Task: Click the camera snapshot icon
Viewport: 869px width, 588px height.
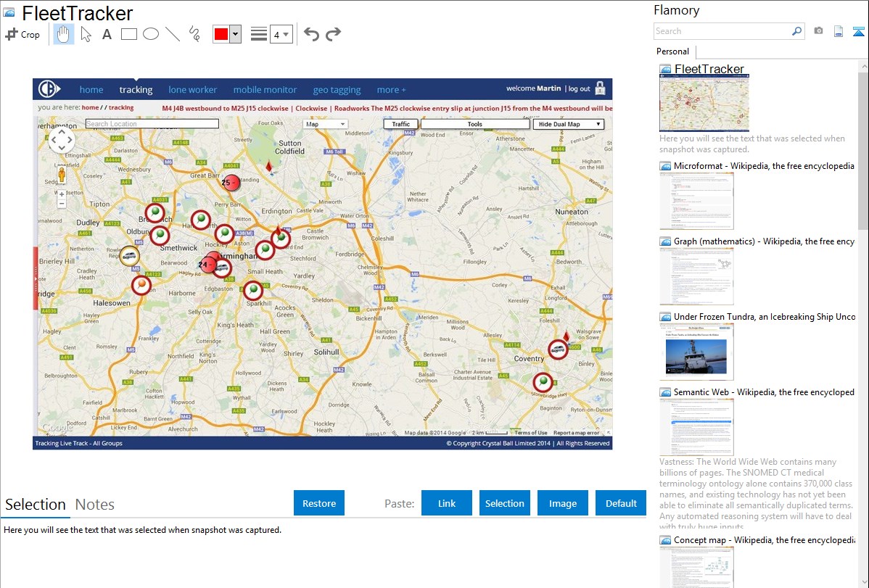Action: tap(818, 31)
